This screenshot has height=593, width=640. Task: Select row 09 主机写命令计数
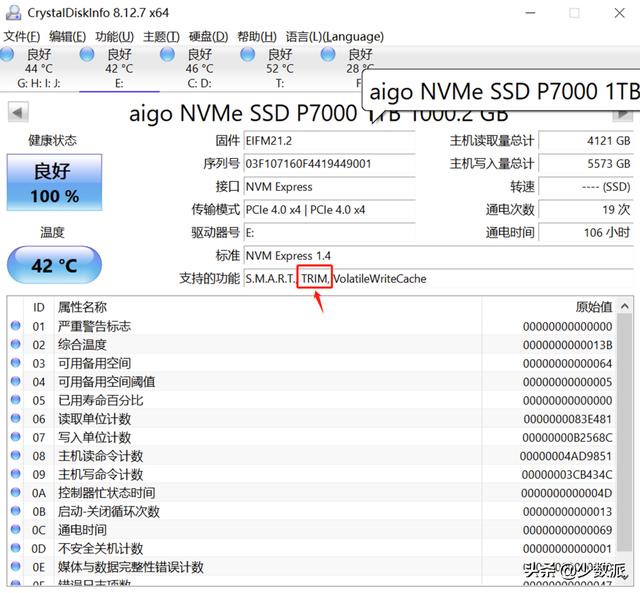tap(312, 475)
